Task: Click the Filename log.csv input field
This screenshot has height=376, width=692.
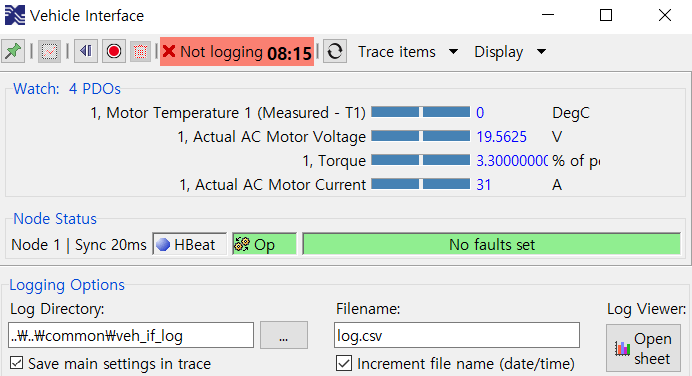Action: [x=457, y=335]
